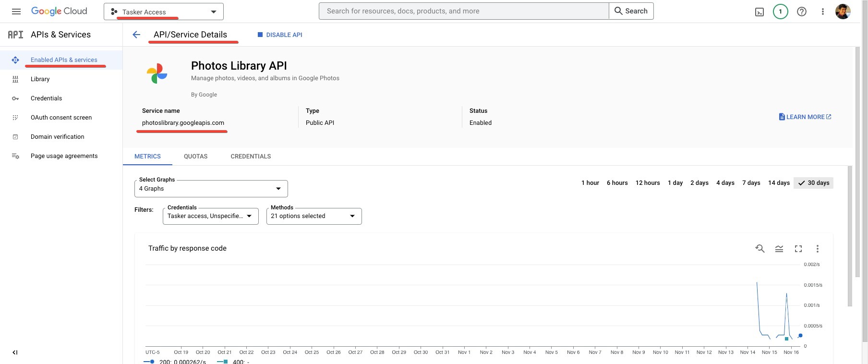Image resolution: width=868 pixels, height=364 pixels.
Task: Open Page usage agreements in sidebar
Action: [64, 156]
